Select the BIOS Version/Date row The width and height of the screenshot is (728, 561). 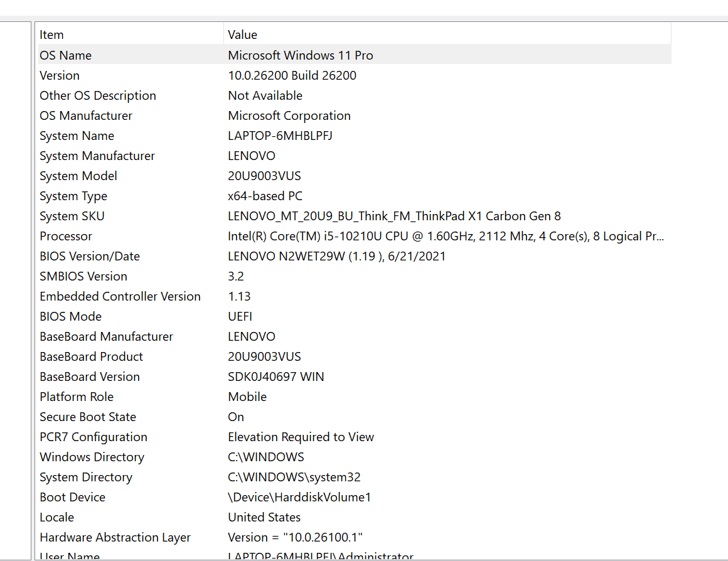[x=354, y=256]
